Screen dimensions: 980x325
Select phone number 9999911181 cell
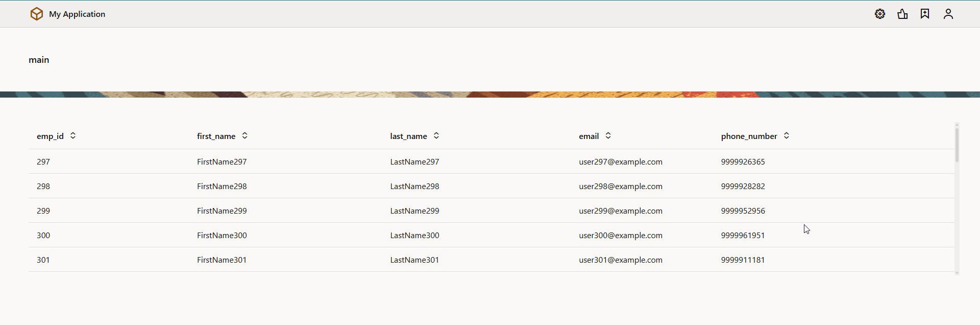pos(743,260)
